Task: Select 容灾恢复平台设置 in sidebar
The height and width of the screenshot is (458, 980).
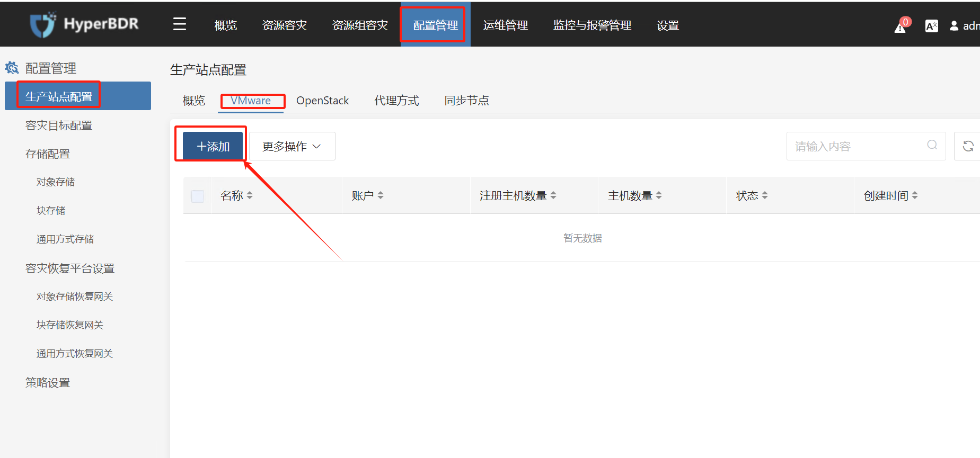Action: point(70,268)
